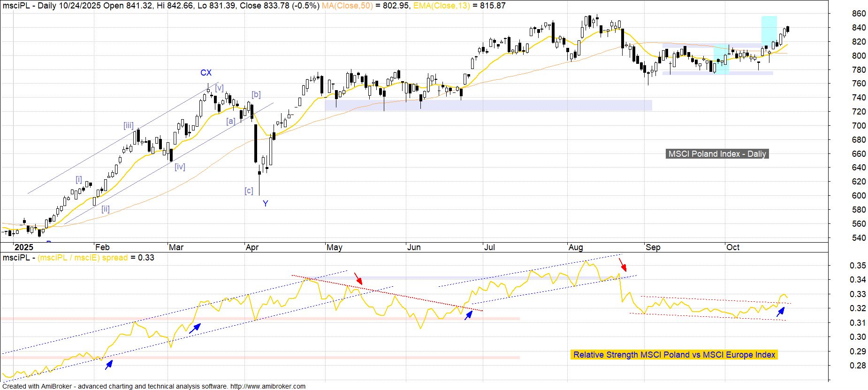Open the amibroker.com link in footer

coord(268,386)
